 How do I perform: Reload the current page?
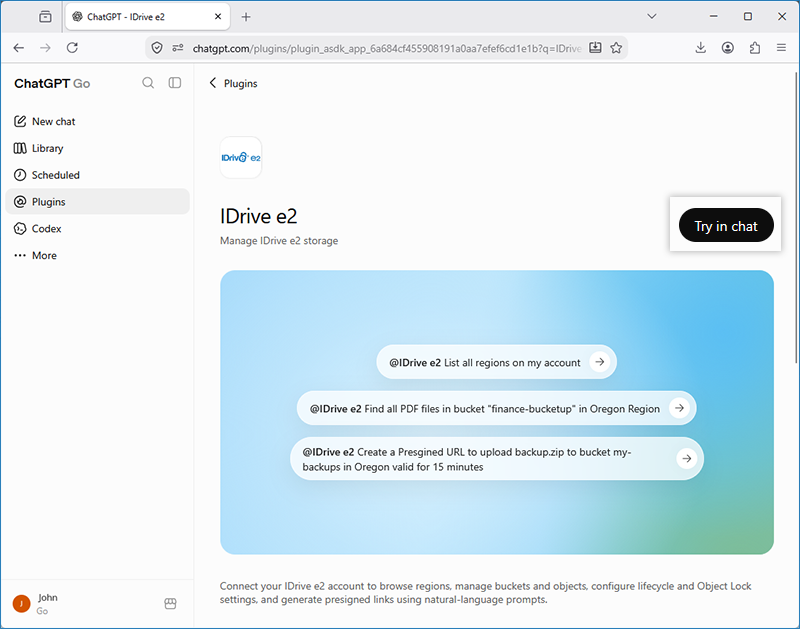72,48
